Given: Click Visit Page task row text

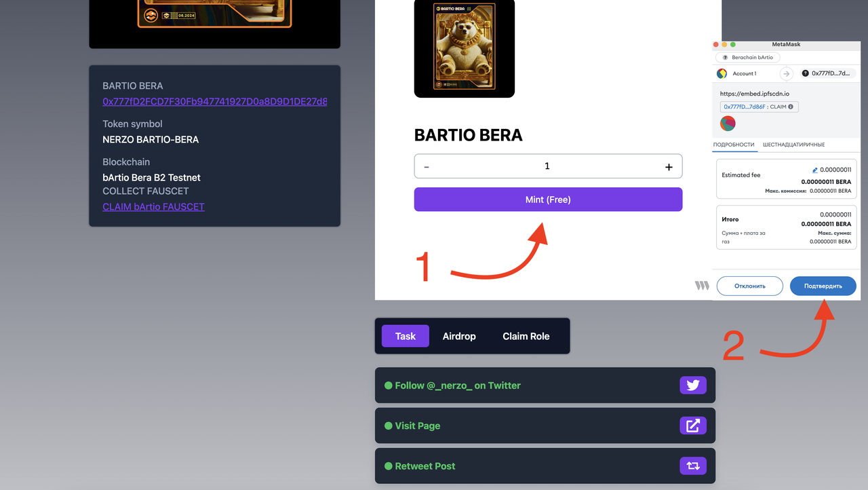Looking at the screenshot, I should point(418,426).
